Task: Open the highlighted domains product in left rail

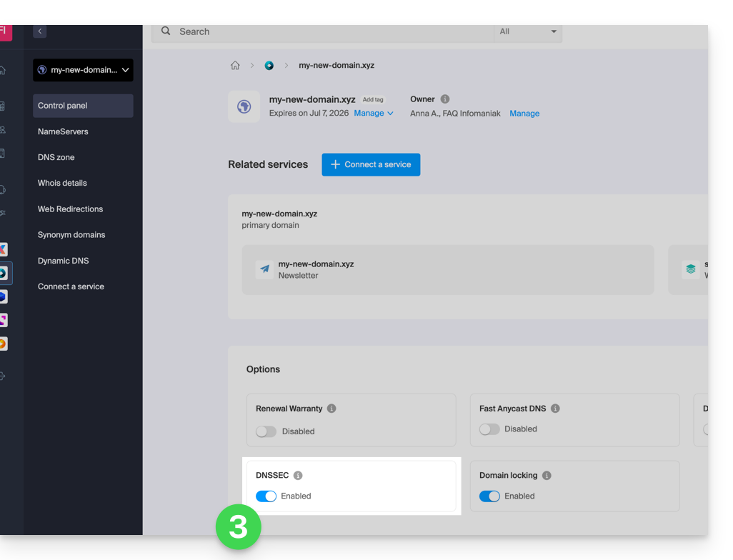Action: click(4, 273)
